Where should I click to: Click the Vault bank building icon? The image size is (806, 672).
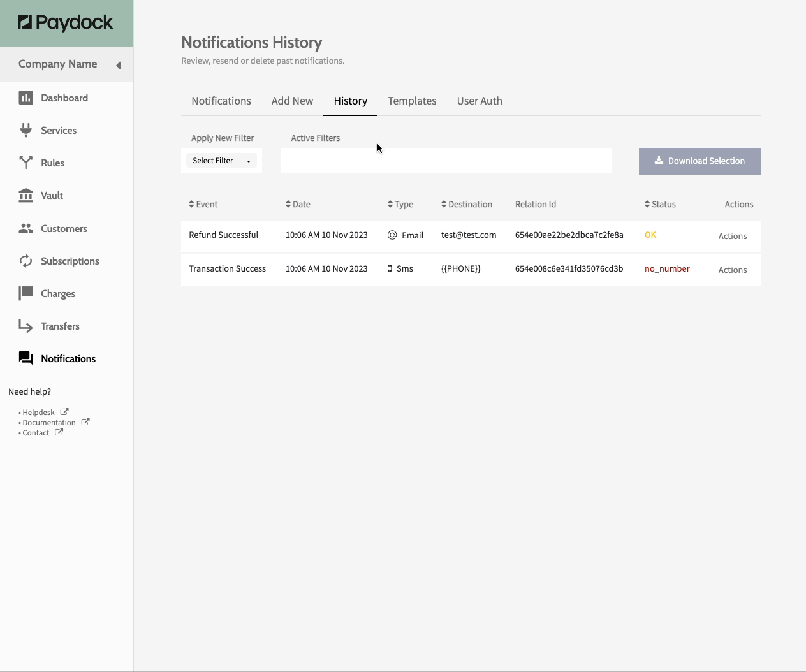[26, 195]
